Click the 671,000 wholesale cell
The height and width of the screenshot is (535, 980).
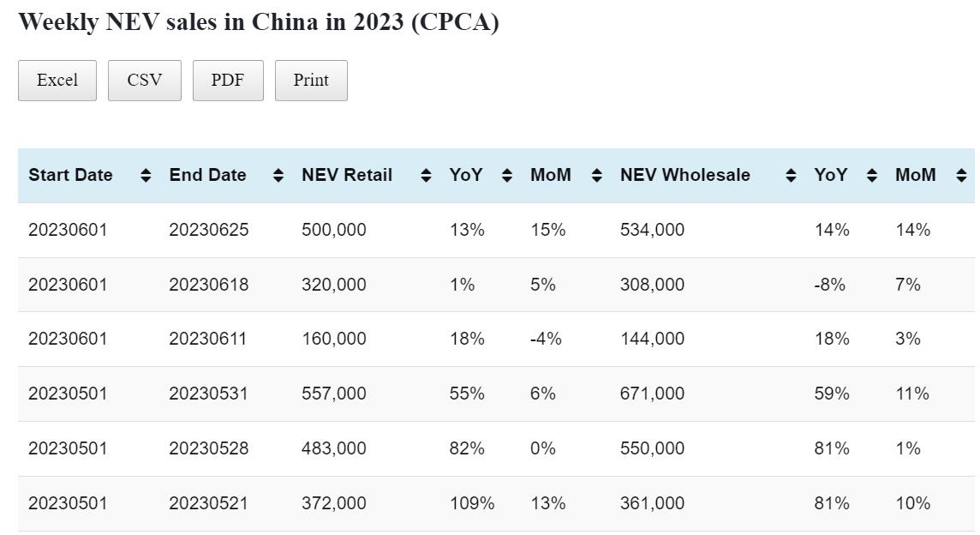(652, 394)
